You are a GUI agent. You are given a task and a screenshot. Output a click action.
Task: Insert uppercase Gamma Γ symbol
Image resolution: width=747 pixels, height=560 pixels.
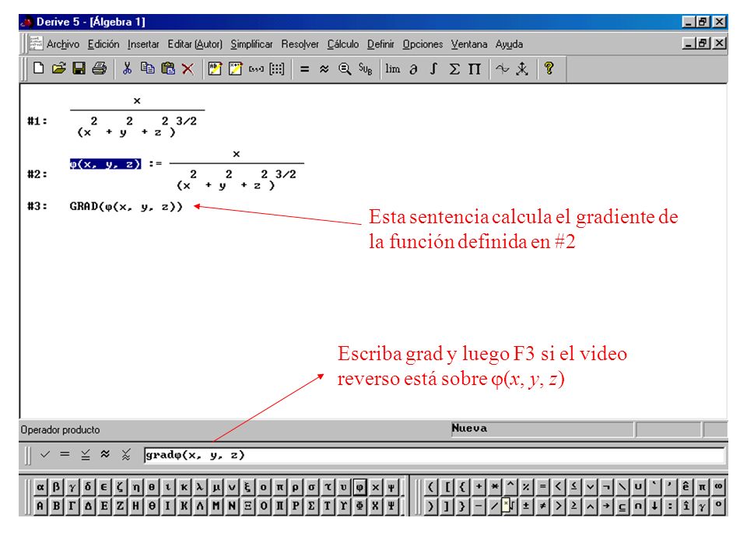pos(72,506)
